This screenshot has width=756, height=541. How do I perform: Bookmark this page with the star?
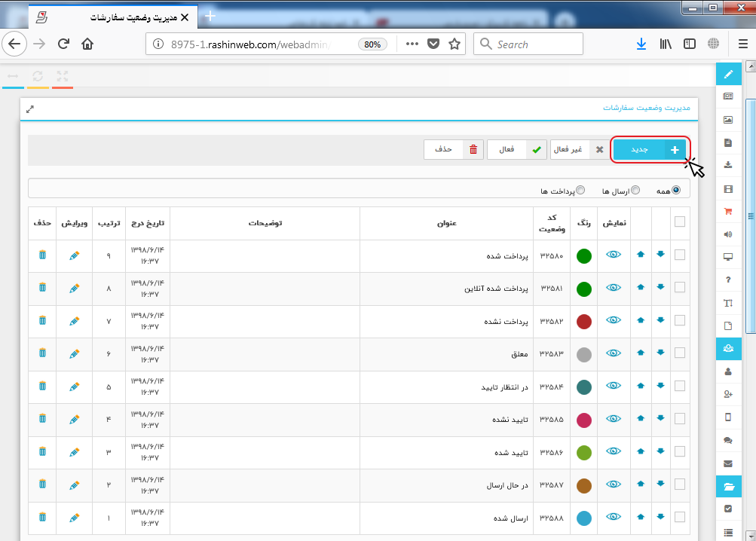pos(455,44)
